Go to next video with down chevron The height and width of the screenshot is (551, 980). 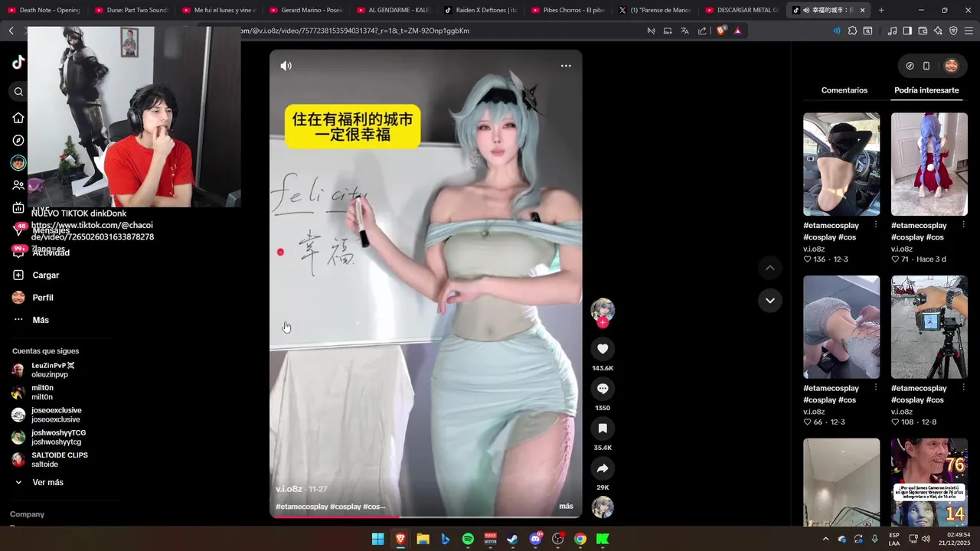pos(769,300)
